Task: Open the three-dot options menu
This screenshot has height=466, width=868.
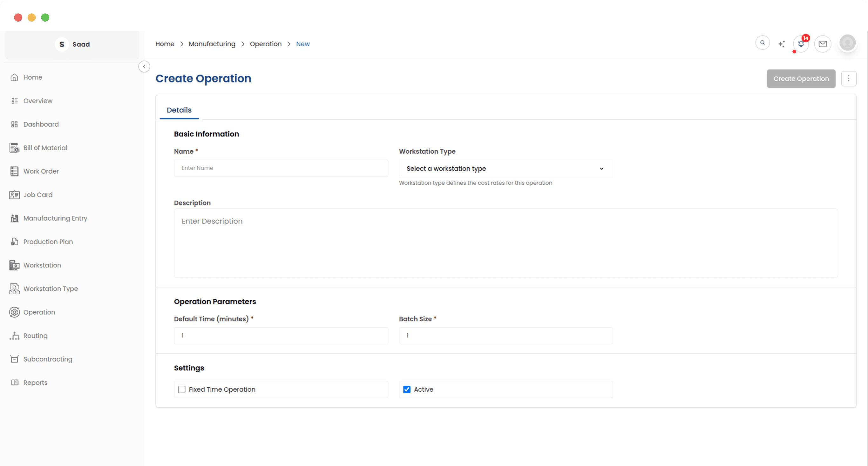Action: (849, 78)
